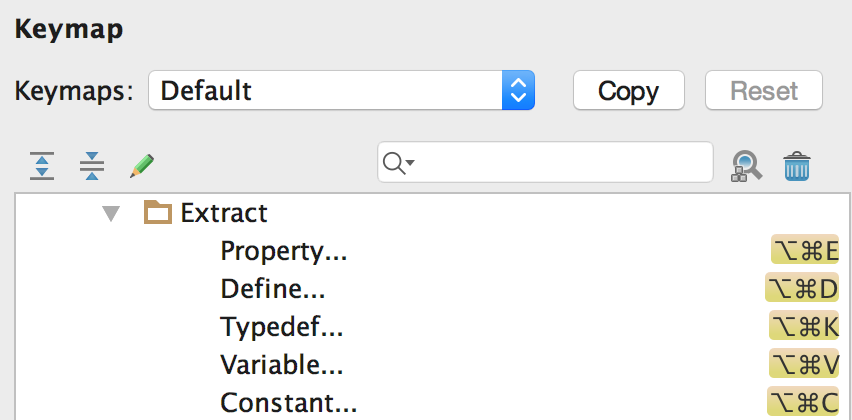Collapse the Extract tree group
852x420 pixels.
(110, 213)
